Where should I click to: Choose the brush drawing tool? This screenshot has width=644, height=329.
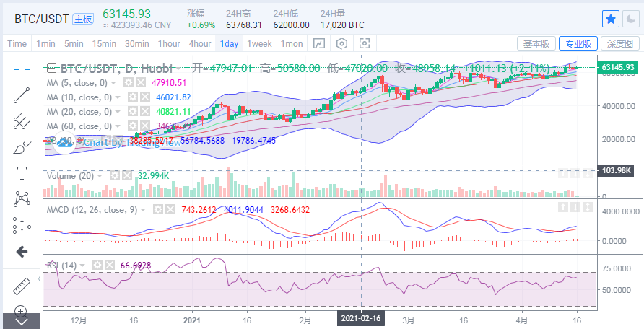pos(21,147)
